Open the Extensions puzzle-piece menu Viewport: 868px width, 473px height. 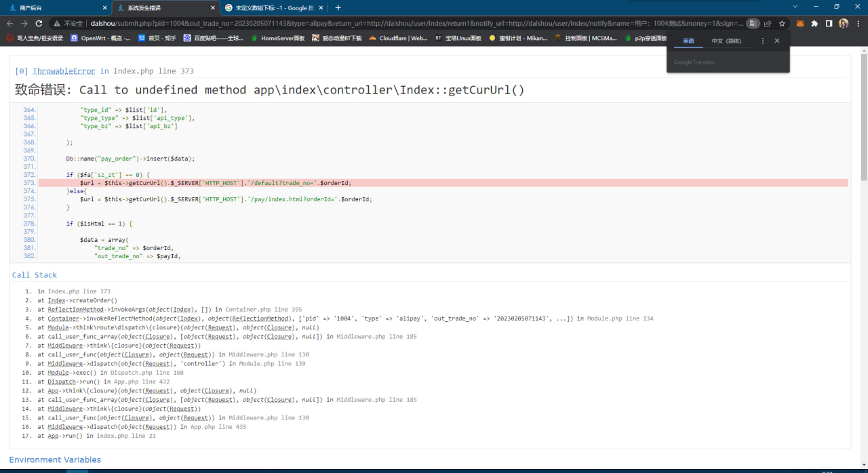[x=814, y=23]
